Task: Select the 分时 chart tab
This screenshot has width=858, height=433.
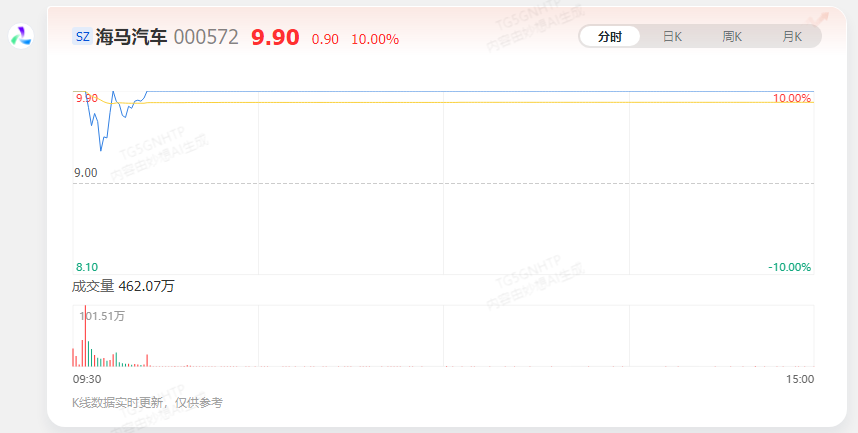Action: coord(610,37)
